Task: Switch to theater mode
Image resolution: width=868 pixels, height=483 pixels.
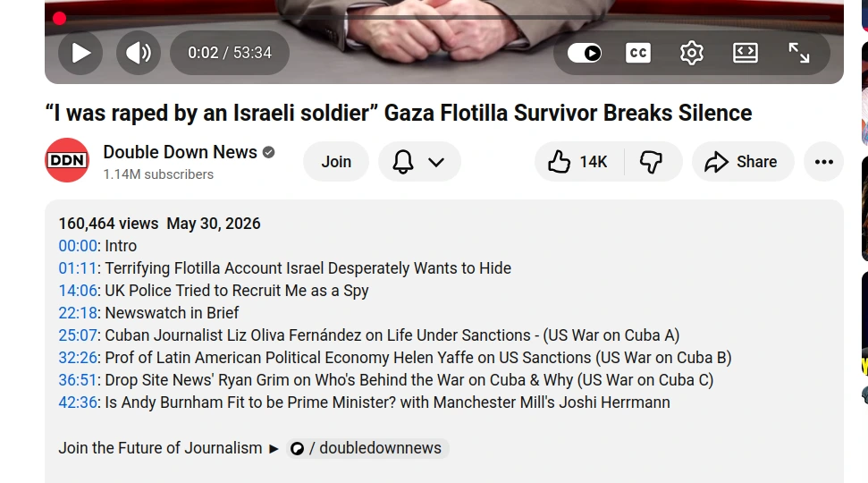Action: (x=746, y=53)
